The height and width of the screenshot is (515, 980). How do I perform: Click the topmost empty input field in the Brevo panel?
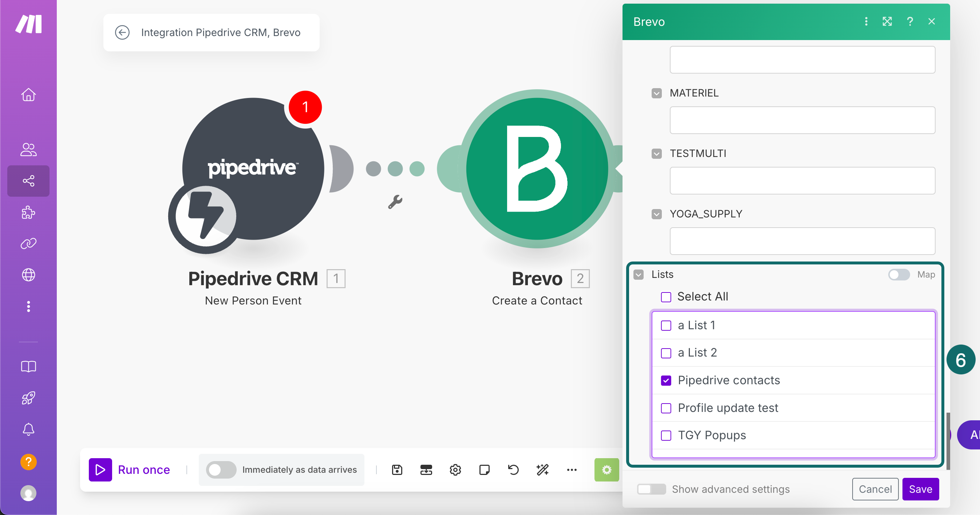(802, 59)
